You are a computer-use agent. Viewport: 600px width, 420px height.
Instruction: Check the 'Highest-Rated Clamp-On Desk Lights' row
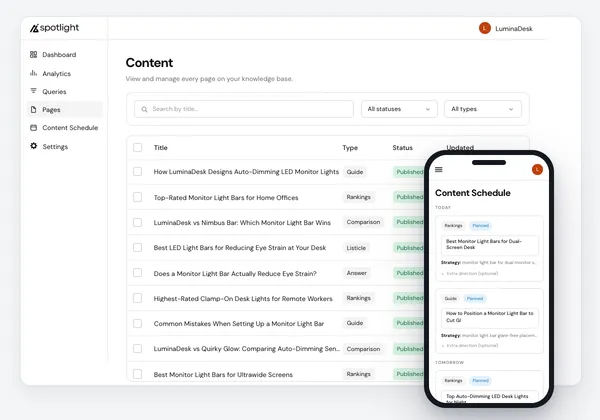point(137,298)
